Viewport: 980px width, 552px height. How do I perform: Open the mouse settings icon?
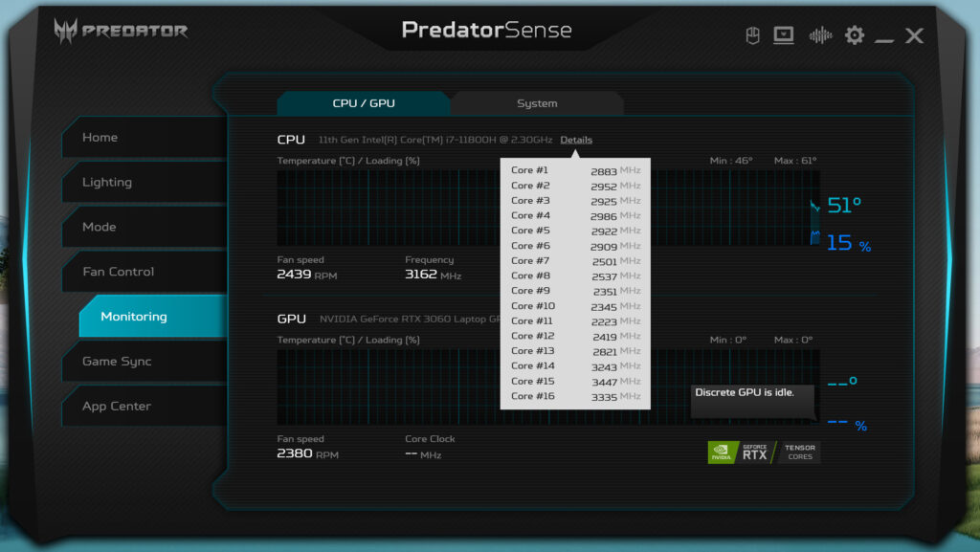point(752,35)
